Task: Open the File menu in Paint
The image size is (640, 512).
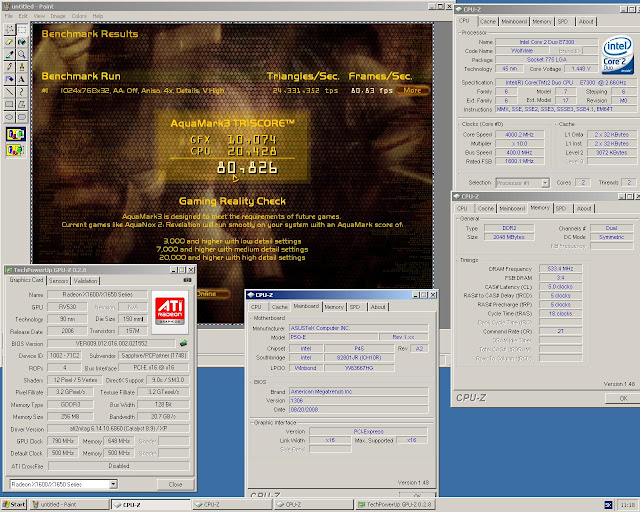Action: [9, 16]
